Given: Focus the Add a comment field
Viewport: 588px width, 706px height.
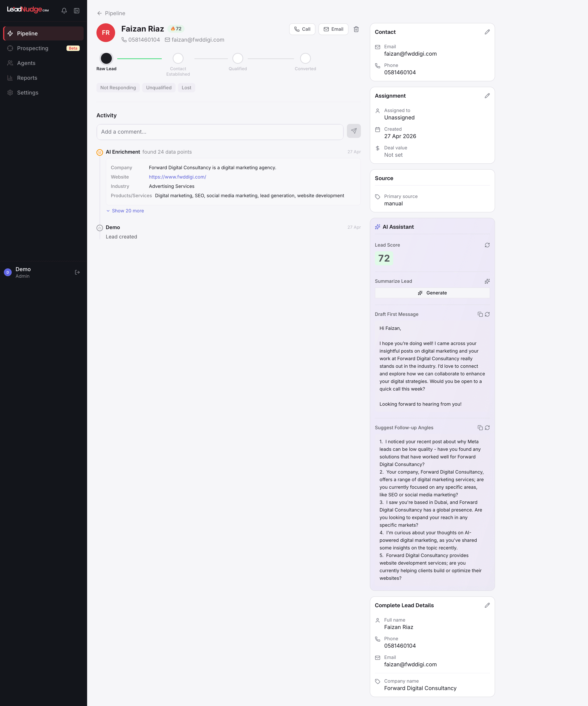Looking at the screenshot, I should [x=220, y=132].
